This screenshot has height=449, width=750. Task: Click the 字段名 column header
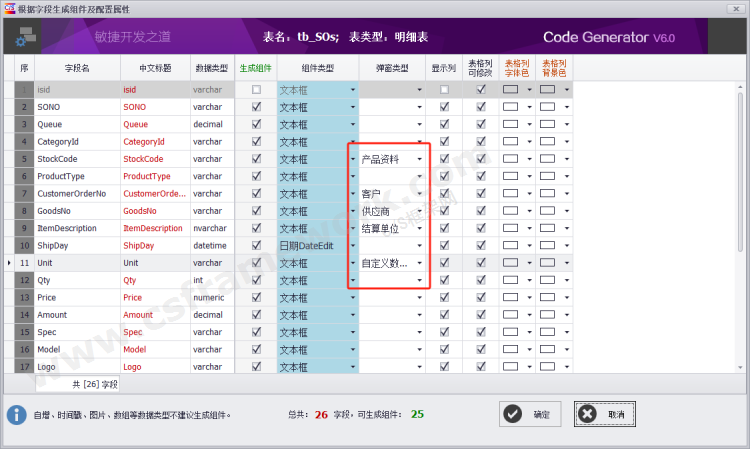(x=77, y=68)
